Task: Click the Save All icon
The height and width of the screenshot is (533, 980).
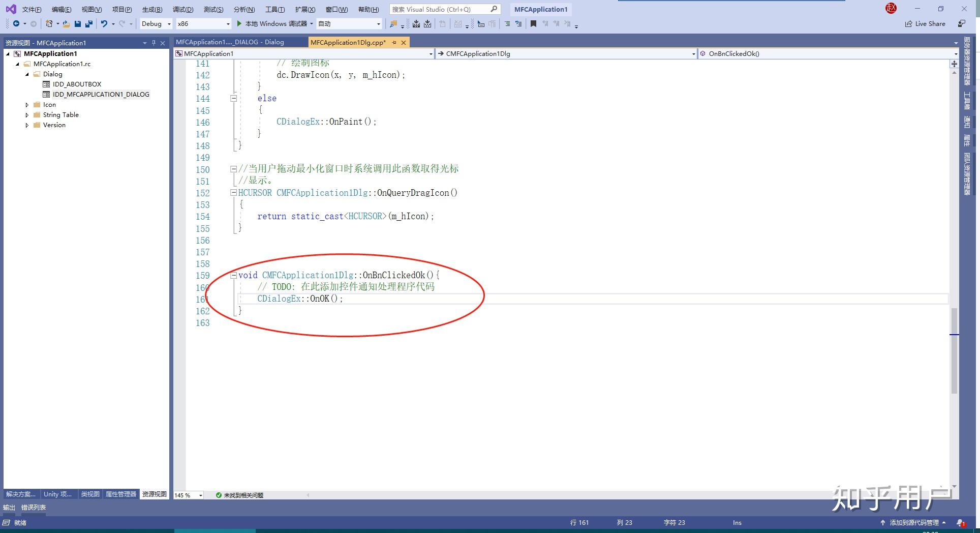Action: [88, 23]
